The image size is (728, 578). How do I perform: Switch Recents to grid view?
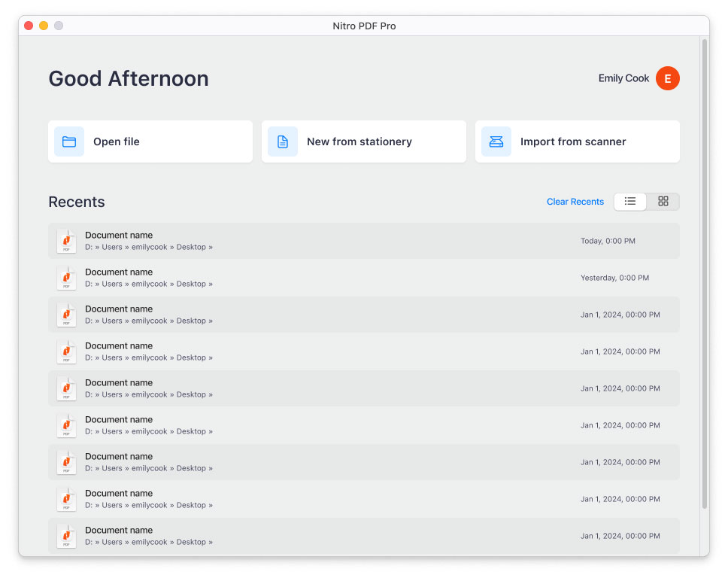(x=663, y=202)
